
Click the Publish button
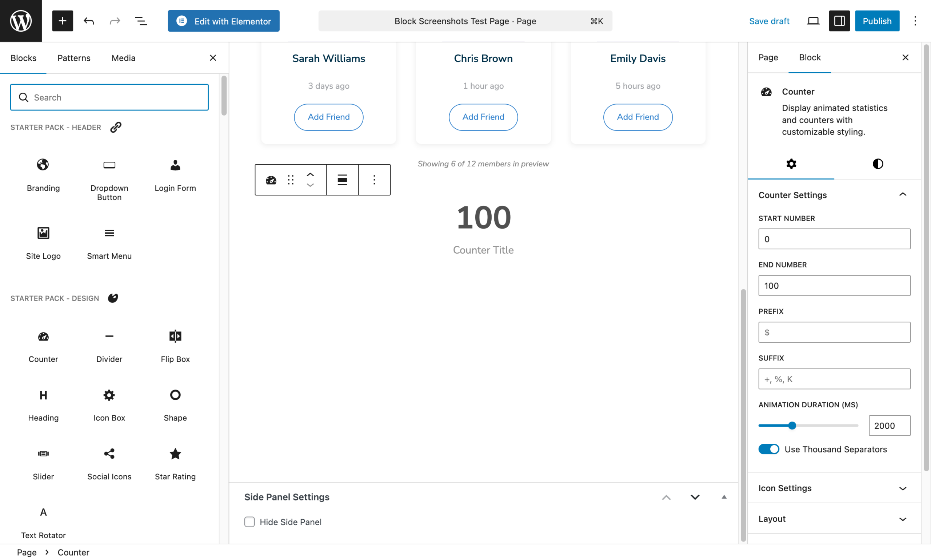coord(877,21)
